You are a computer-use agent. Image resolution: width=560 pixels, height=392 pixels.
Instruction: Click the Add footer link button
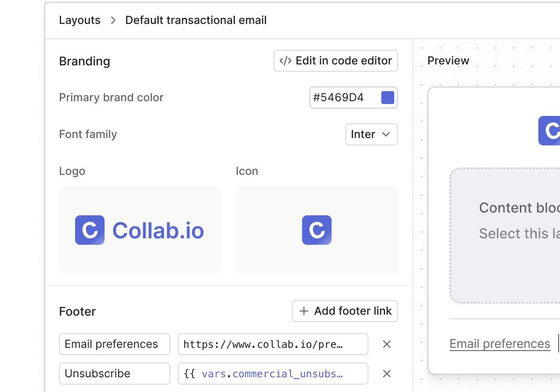tap(345, 311)
